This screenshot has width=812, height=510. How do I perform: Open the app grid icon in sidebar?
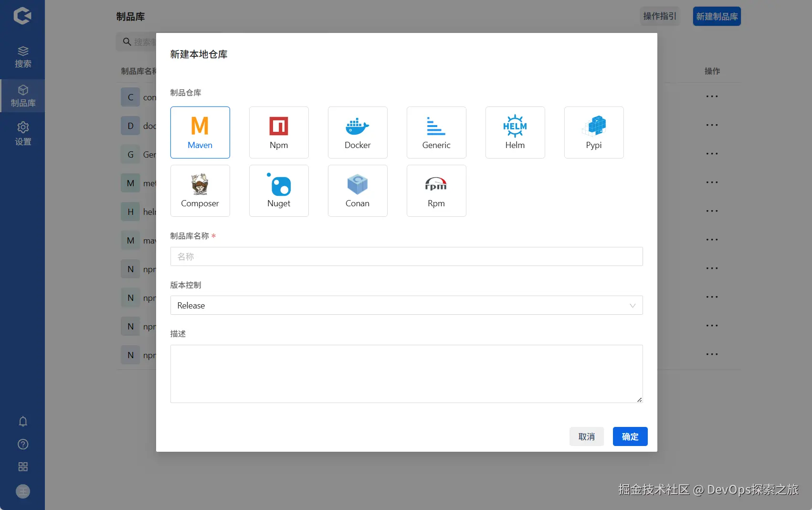(23, 467)
